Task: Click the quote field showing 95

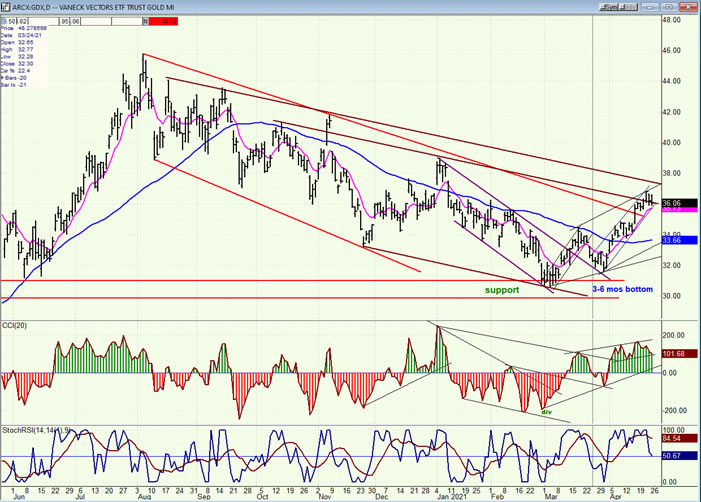Action: click(x=65, y=21)
